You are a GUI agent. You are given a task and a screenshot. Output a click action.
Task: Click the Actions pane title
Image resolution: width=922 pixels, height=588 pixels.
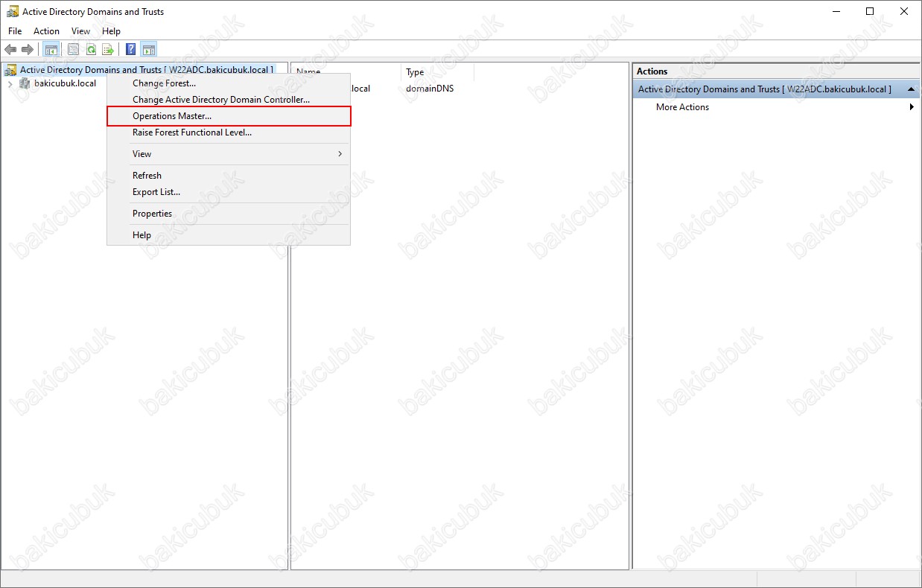point(652,71)
